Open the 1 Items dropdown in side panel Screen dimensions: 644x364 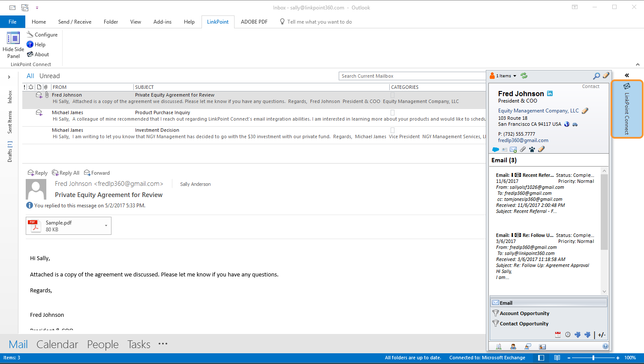506,76
